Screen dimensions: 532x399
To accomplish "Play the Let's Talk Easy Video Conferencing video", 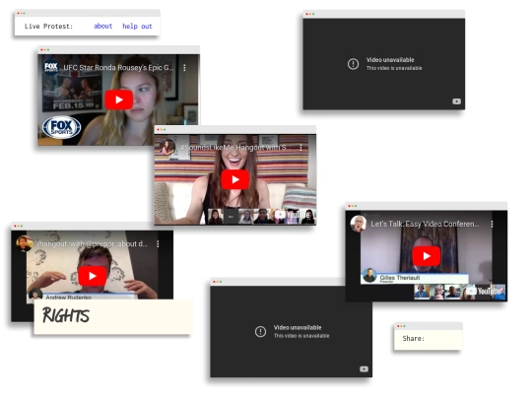I will (x=427, y=256).
